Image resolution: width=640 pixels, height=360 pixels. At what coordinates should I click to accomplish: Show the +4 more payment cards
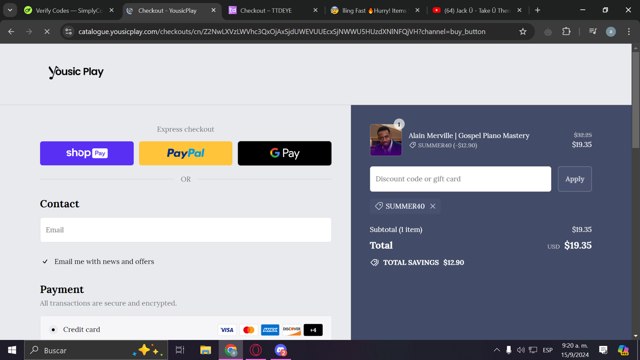coord(313,330)
